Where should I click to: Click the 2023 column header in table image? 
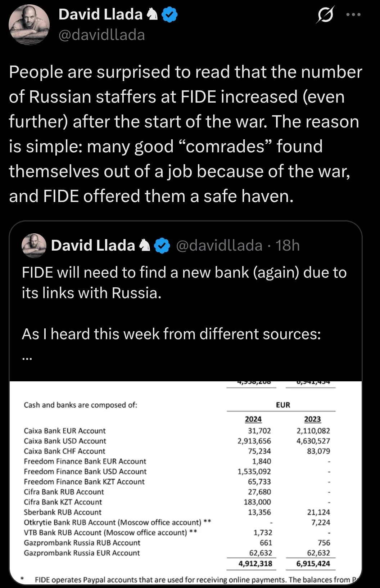pyautogui.click(x=312, y=419)
